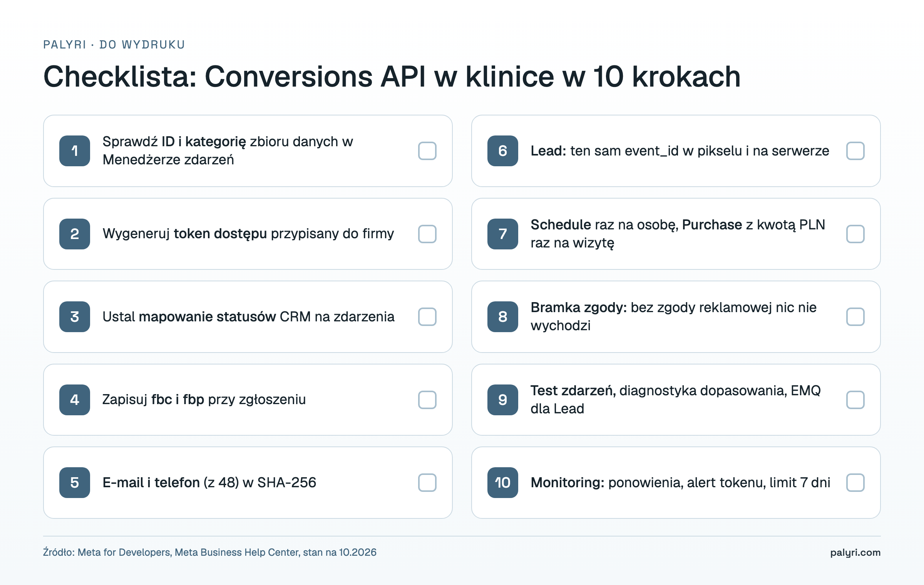Click the number 9 step badge
The image size is (924, 585).
pos(503,400)
